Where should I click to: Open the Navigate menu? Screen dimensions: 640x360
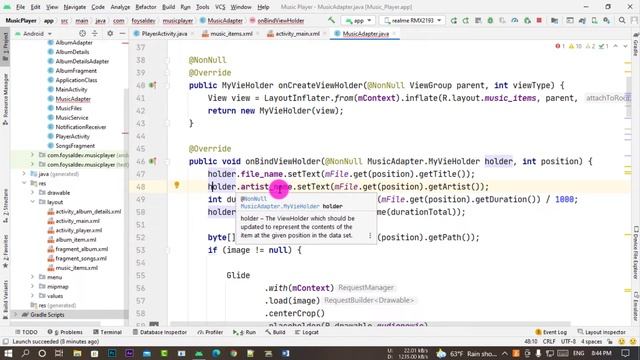pyautogui.click(x=75, y=7)
